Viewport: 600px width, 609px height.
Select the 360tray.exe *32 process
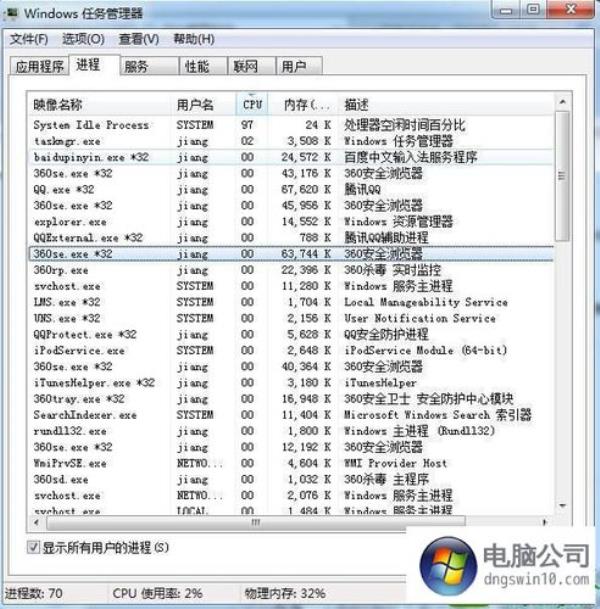point(291,399)
